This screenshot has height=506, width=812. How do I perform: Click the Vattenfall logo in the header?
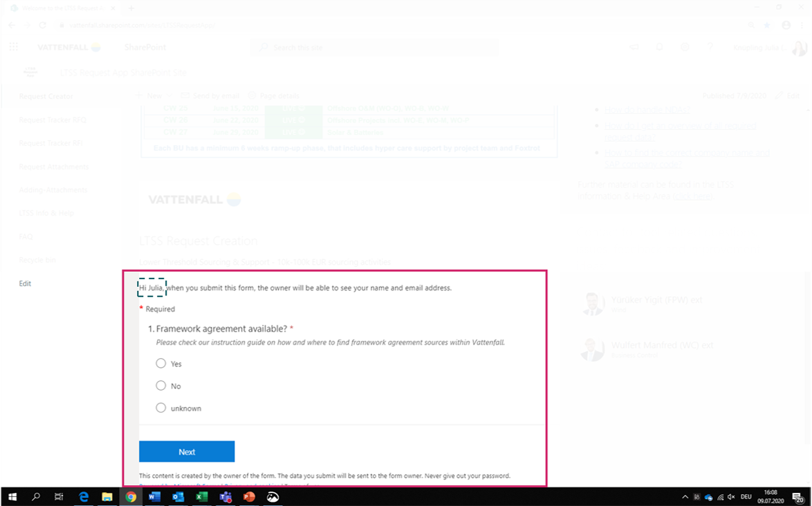(69, 47)
